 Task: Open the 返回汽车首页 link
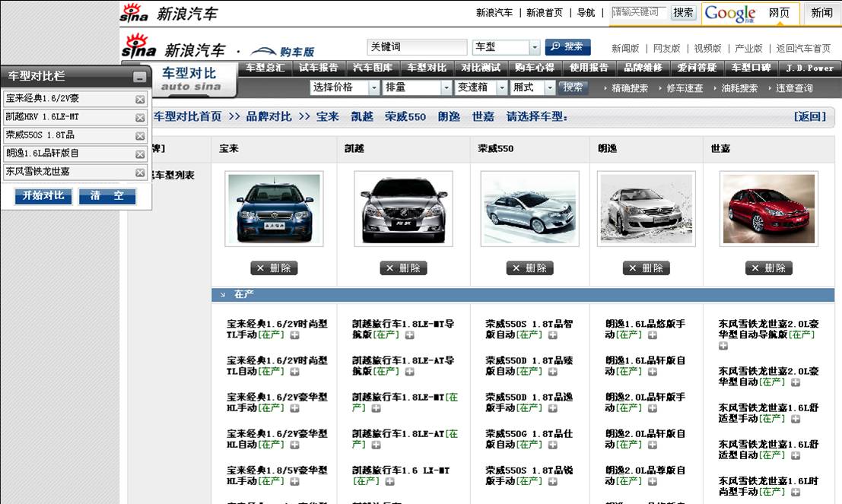pos(803,49)
